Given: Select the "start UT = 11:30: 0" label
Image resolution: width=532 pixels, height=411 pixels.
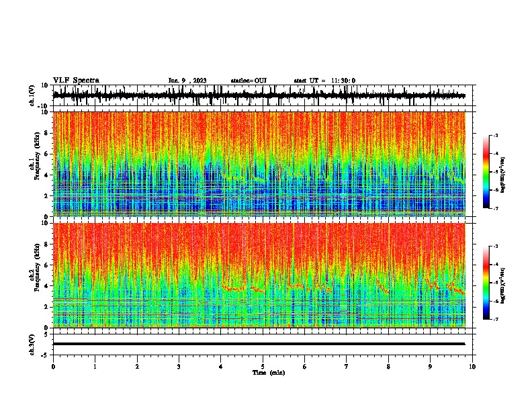Looking at the screenshot, I should pyautogui.click(x=324, y=81).
